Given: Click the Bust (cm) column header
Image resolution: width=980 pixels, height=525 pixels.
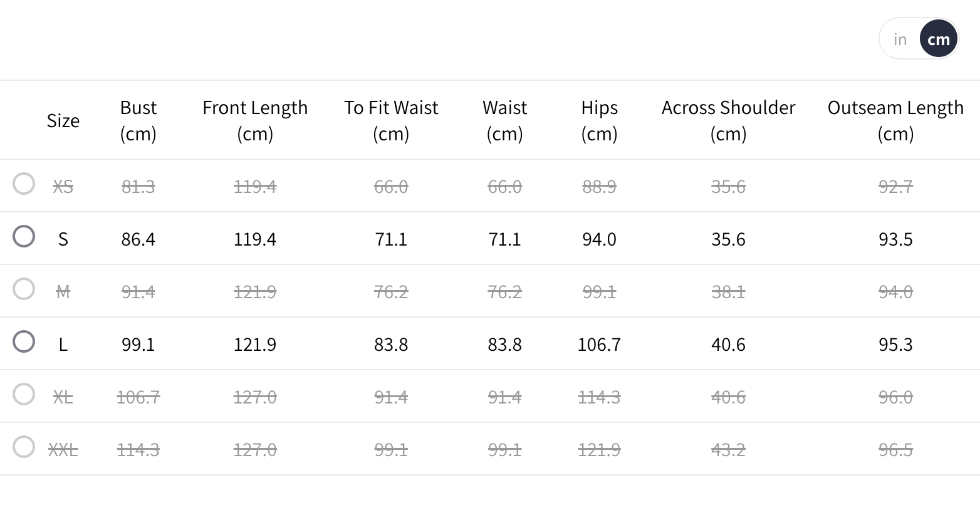Looking at the screenshot, I should (138, 120).
